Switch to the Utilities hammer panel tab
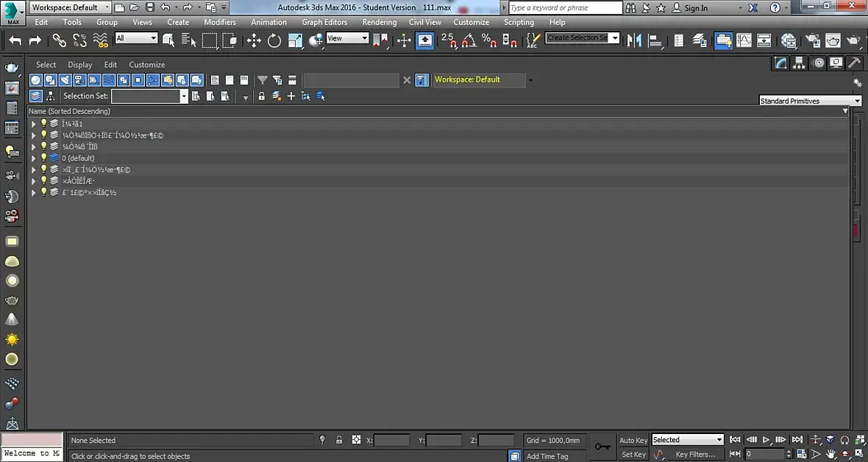This screenshot has height=462, width=868. click(854, 63)
